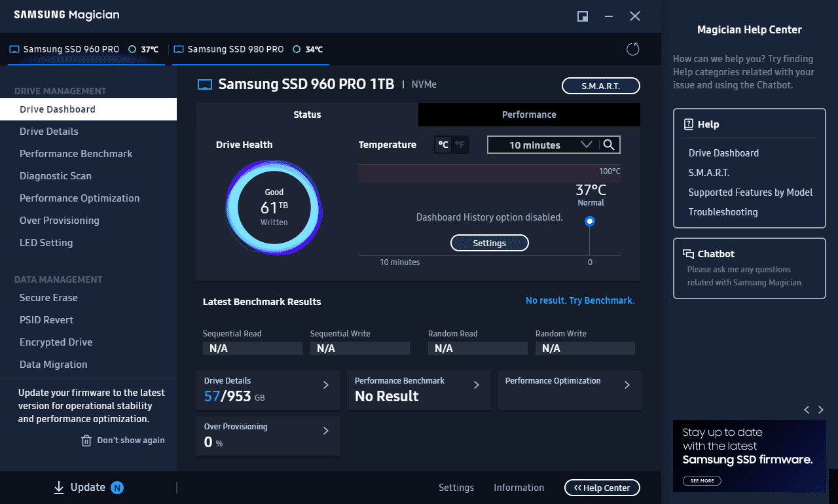This screenshot has height=504, width=838.
Task: Click the temperature search magnifier icon
Action: pos(608,145)
